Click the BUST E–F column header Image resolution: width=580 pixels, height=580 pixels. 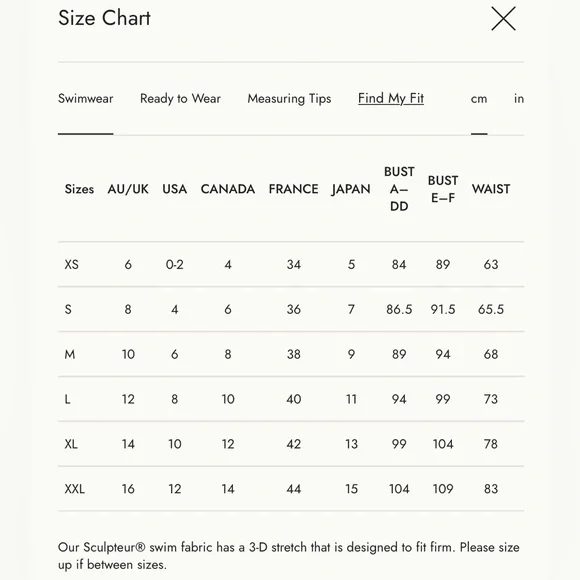[443, 189]
